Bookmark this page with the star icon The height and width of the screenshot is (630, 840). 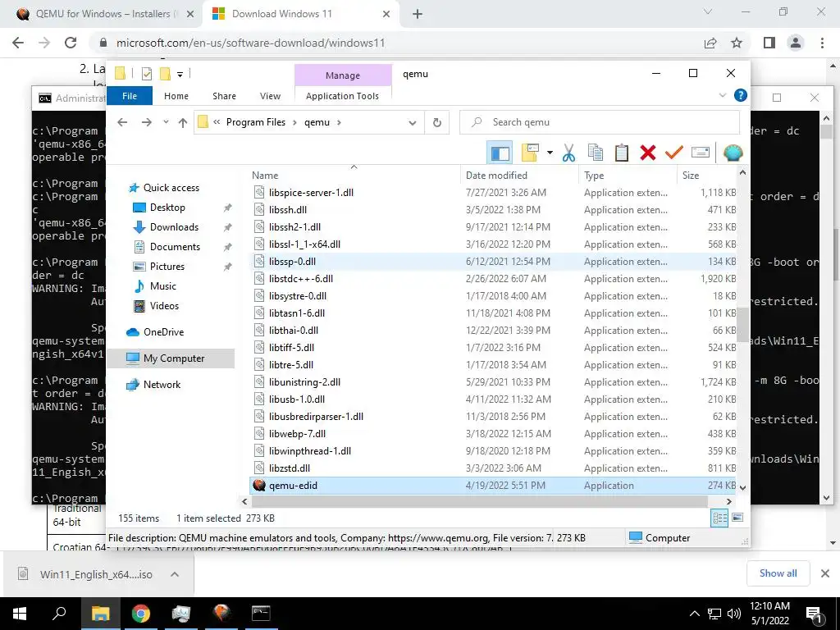[737, 43]
